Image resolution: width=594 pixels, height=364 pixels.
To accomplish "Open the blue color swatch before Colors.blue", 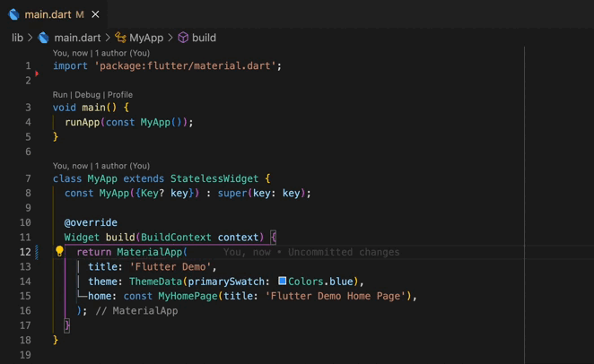I will 283,281.
